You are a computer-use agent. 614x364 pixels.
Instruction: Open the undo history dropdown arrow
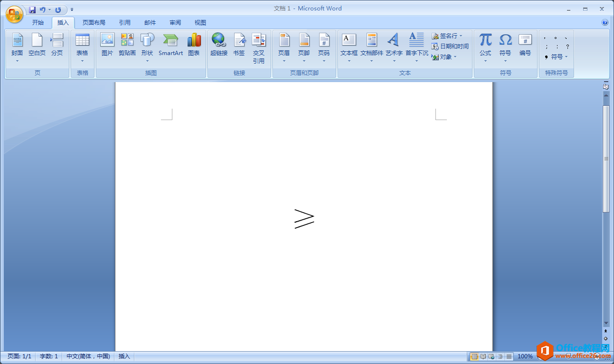49,9
